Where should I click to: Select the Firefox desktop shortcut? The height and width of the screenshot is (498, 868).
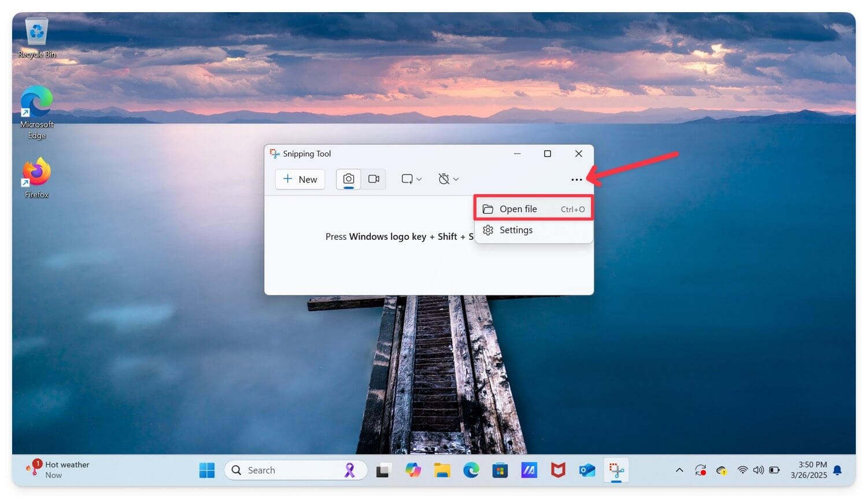(36, 178)
